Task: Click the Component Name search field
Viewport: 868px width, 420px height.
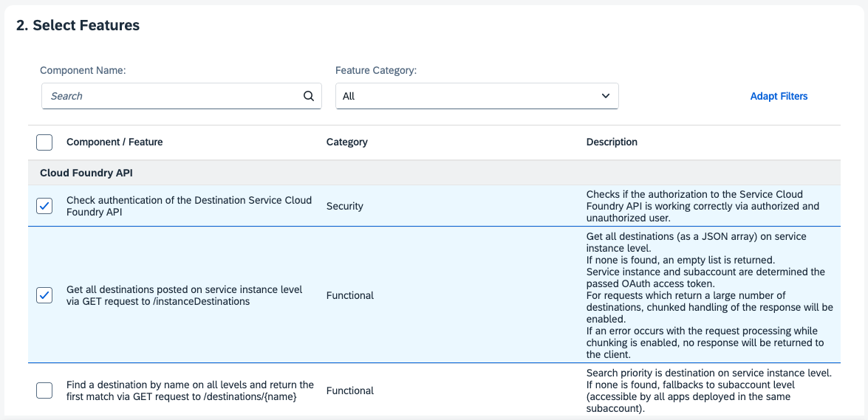Action: 182,96
